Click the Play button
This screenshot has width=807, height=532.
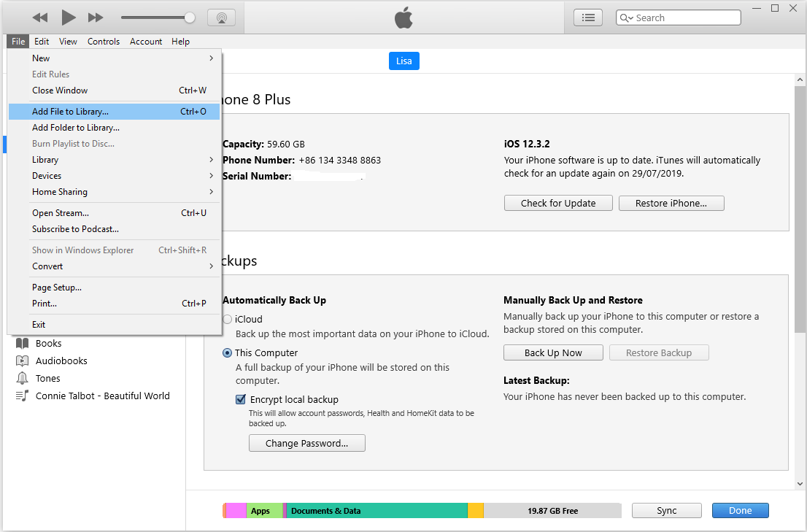point(68,18)
